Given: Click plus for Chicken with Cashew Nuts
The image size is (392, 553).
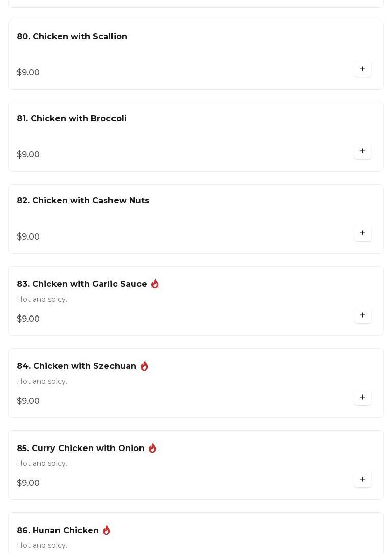Looking at the screenshot, I should coord(362,233).
